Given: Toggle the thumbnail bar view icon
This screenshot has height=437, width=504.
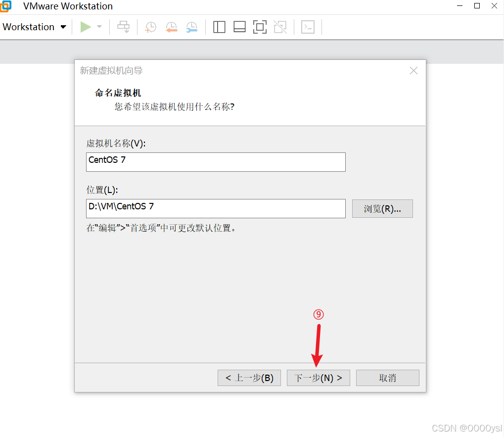Looking at the screenshot, I should [239, 27].
